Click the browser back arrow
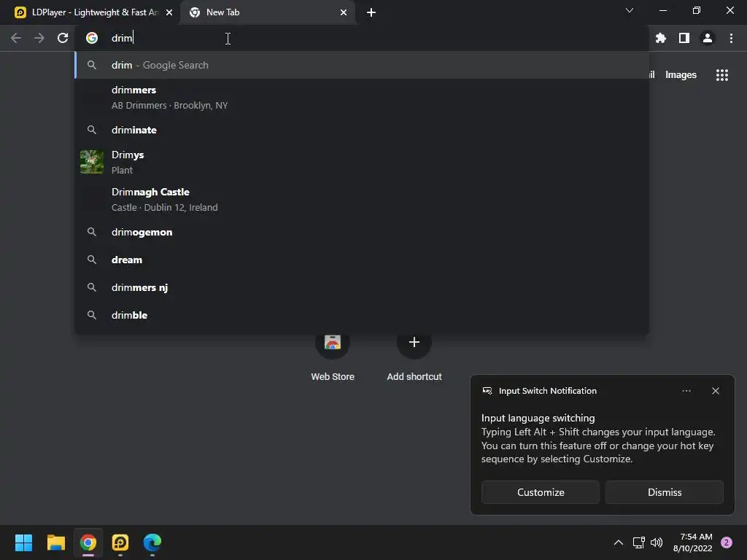Image resolution: width=747 pixels, height=560 pixels. coord(16,38)
